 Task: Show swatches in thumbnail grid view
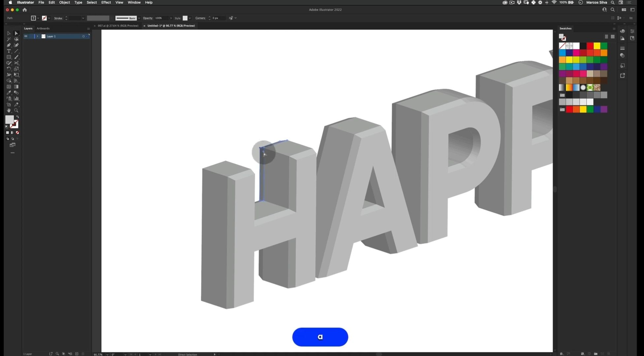click(613, 37)
